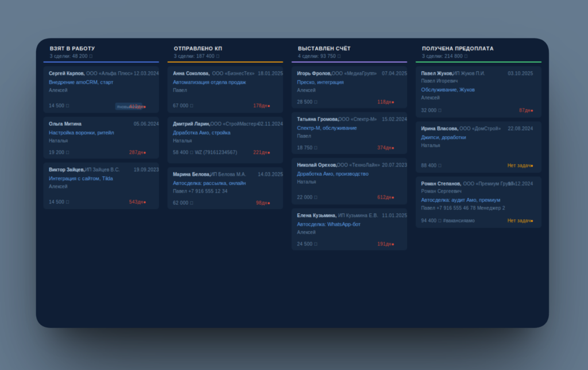Viewport: 588px width, 370px height.
Task: Open deal Обслуживание, Жуков
Action: pyautogui.click(x=448, y=90)
